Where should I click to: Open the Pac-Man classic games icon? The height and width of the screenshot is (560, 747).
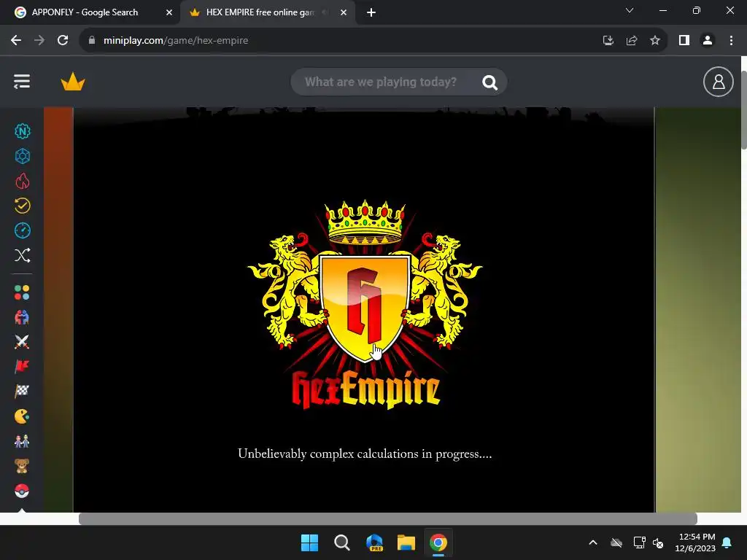[x=22, y=416]
